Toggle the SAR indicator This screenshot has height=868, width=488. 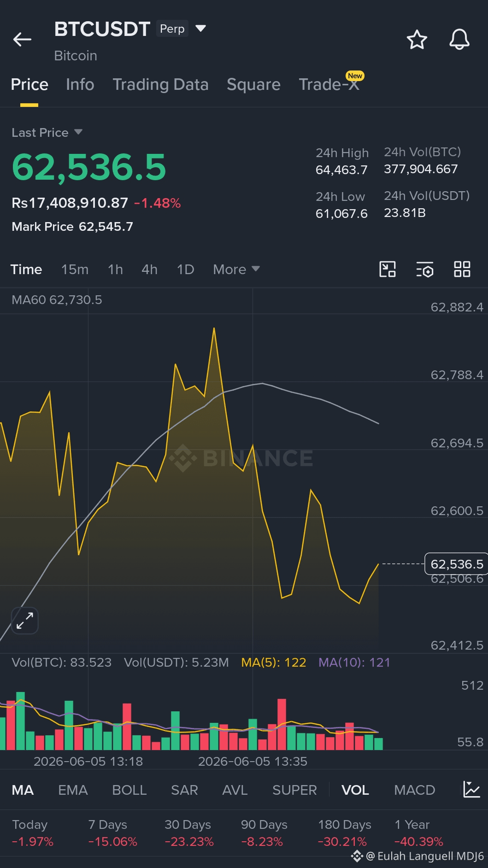tap(184, 790)
